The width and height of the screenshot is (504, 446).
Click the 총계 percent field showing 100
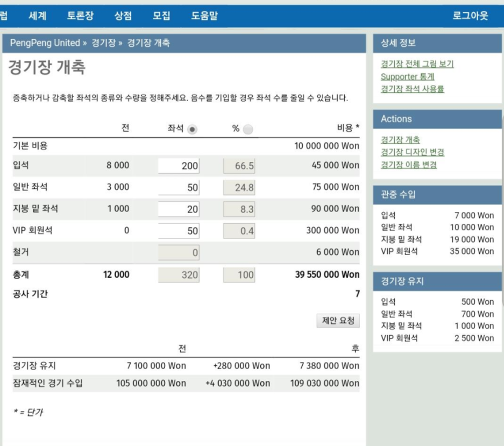[x=239, y=275]
